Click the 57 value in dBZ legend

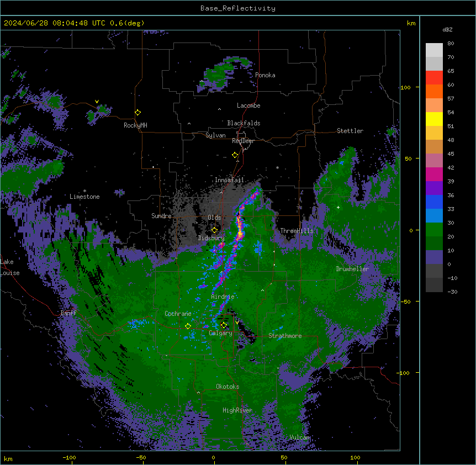(451, 99)
